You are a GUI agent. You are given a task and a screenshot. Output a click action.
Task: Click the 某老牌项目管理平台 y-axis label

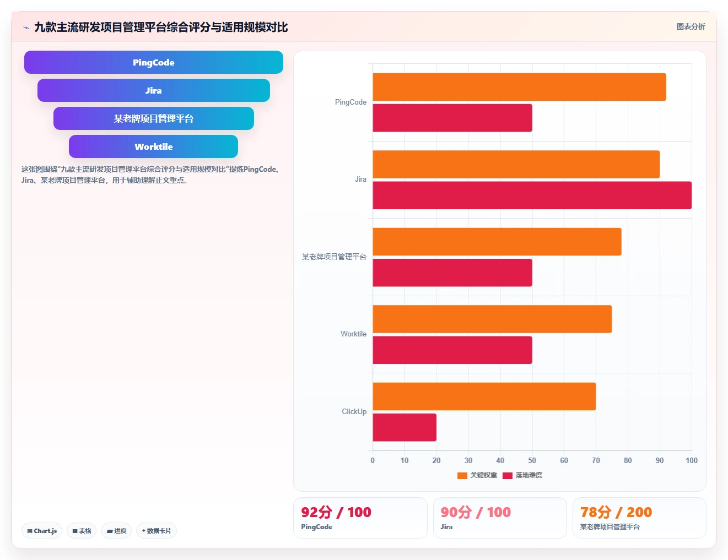coord(334,257)
